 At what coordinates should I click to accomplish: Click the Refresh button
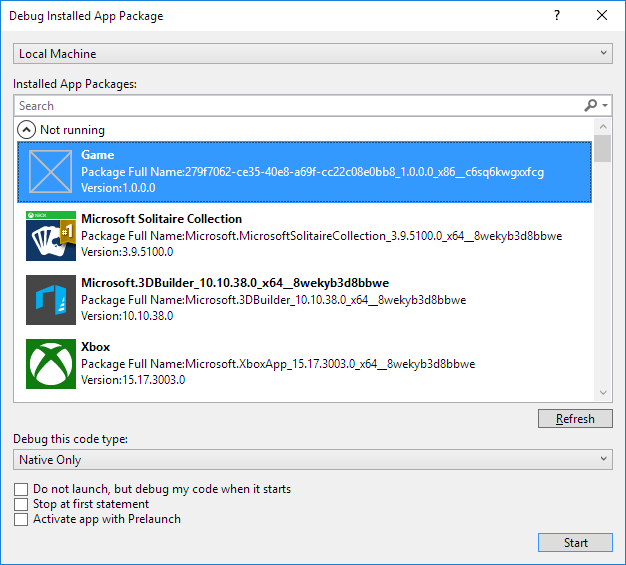tap(575, 418)
